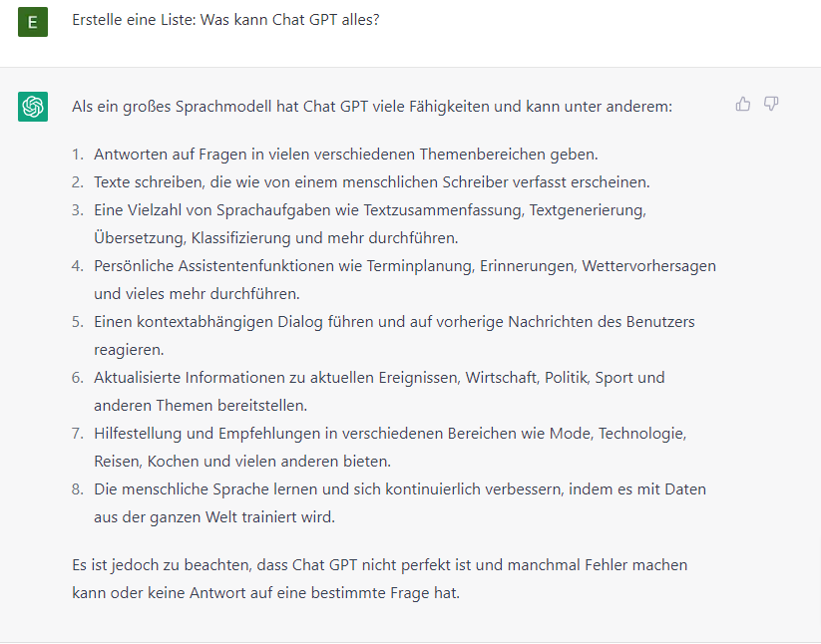
Task: Click the user avatar labeled E
Action: (33, 20)
